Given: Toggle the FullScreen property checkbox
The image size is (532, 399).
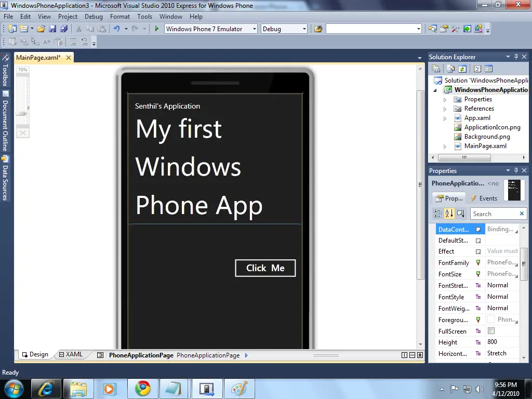Looking at the screenshot, I should point(491,330).
